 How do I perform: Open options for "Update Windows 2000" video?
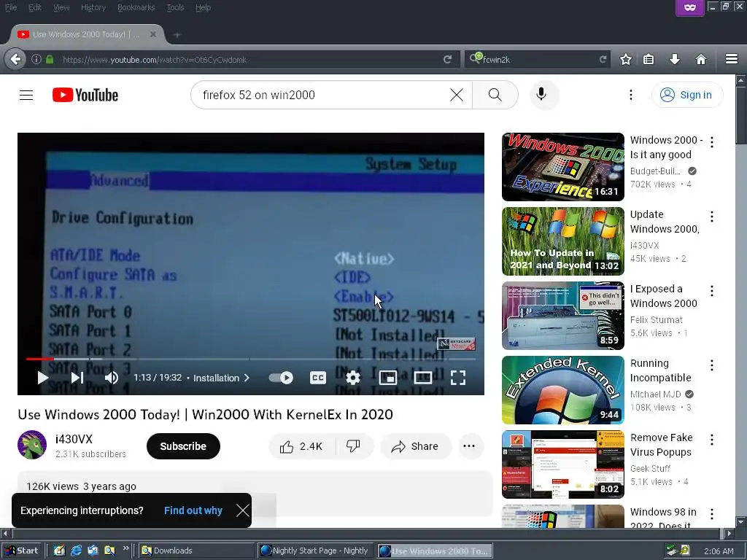(712, 216)
